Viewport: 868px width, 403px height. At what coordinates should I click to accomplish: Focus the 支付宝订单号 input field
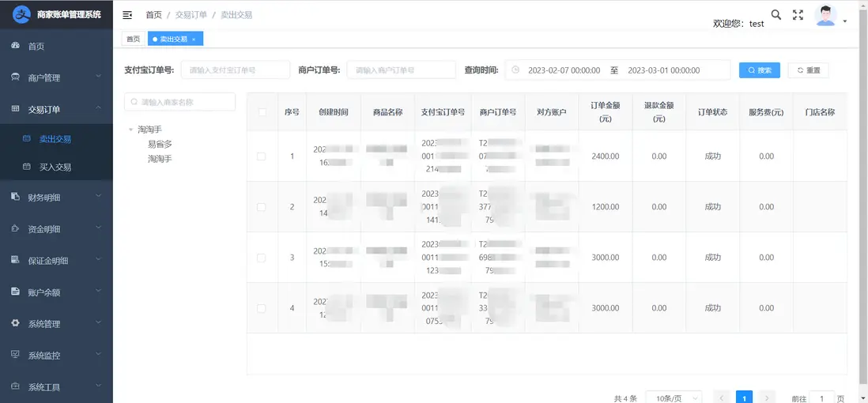click(x=236, y=70)
